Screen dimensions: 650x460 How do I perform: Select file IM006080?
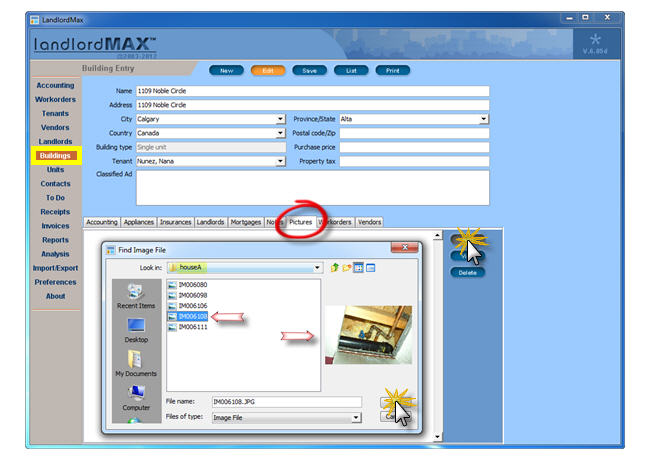[x=188, y=285]
